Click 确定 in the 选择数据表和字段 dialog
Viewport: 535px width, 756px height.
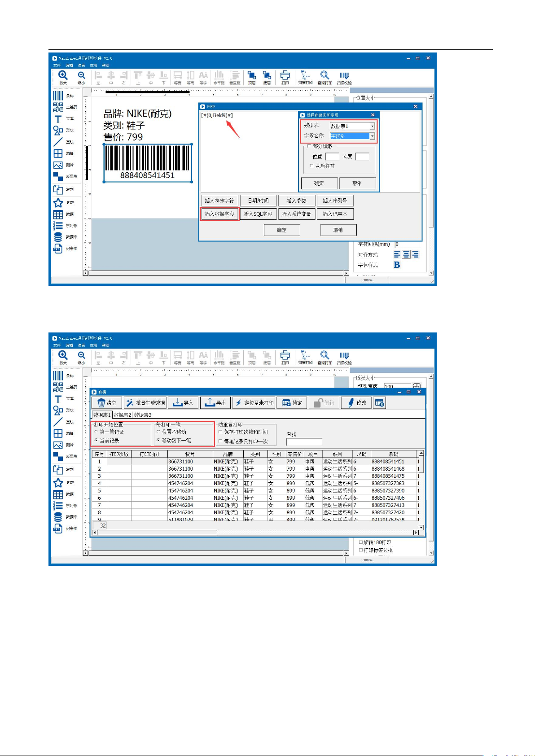click(x=319, y=183)
